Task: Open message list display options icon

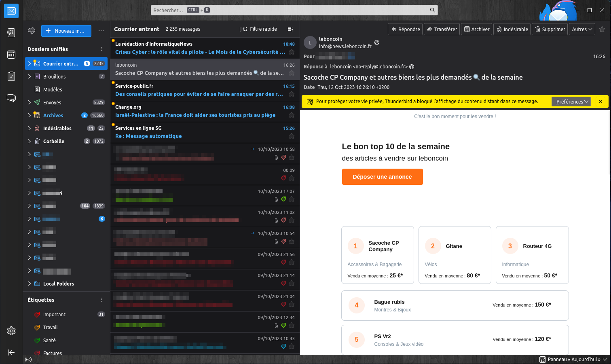Action: tap(290, 29)
